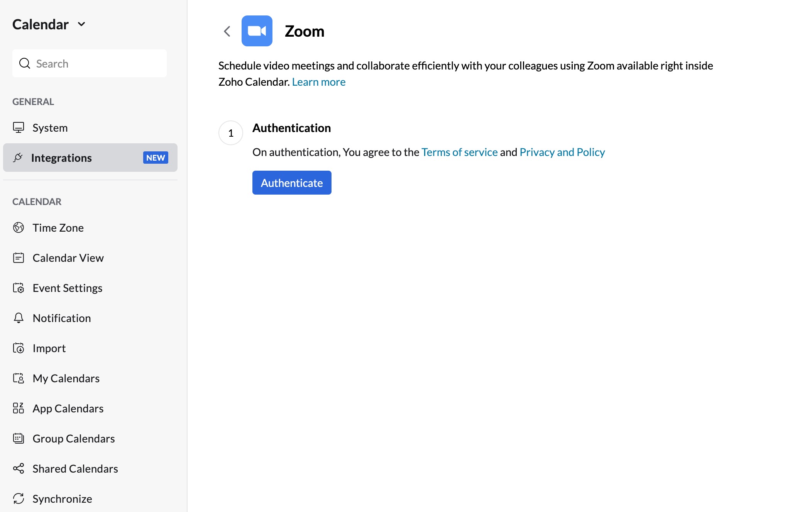
Task: Open System settings
Action: pos(90,127)
